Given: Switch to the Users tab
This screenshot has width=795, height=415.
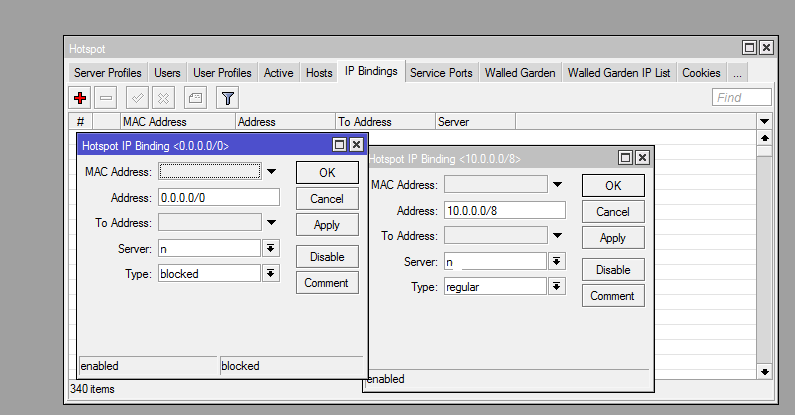Looking at the screenshot, I should [167, 73].
